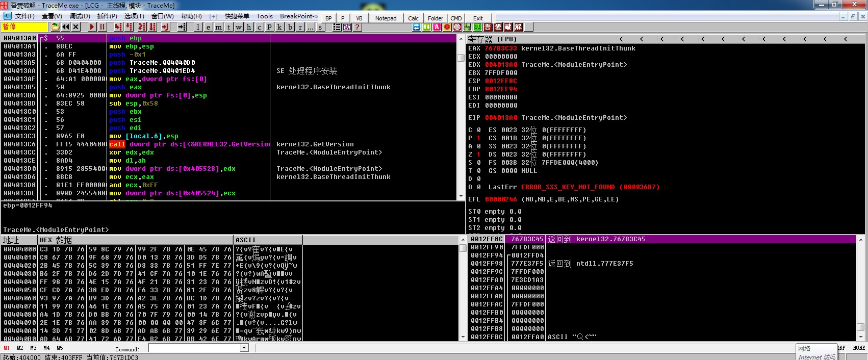This screenshot has height=360, width=868.
Task: Show threads via 't' button
Action: 229,27
